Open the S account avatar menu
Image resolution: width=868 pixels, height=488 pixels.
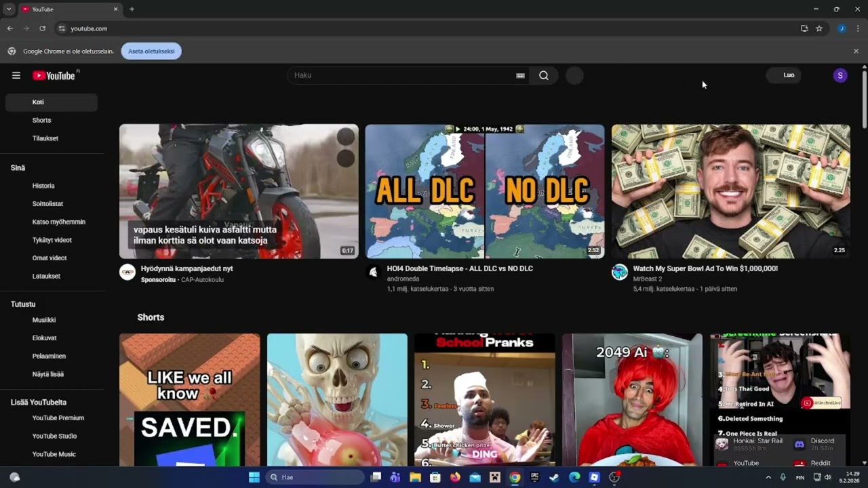[x=840, y=75]
